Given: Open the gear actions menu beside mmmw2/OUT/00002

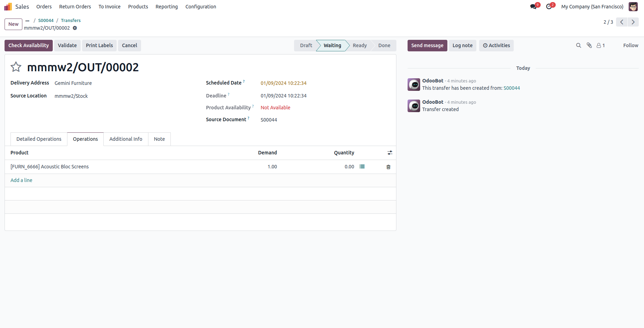Looking at the screenshot, I should (x=75, y=28).
